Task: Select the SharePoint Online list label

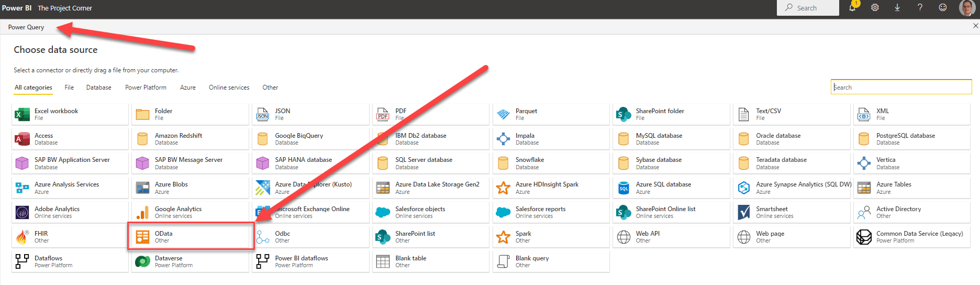Action: point(665,209)
